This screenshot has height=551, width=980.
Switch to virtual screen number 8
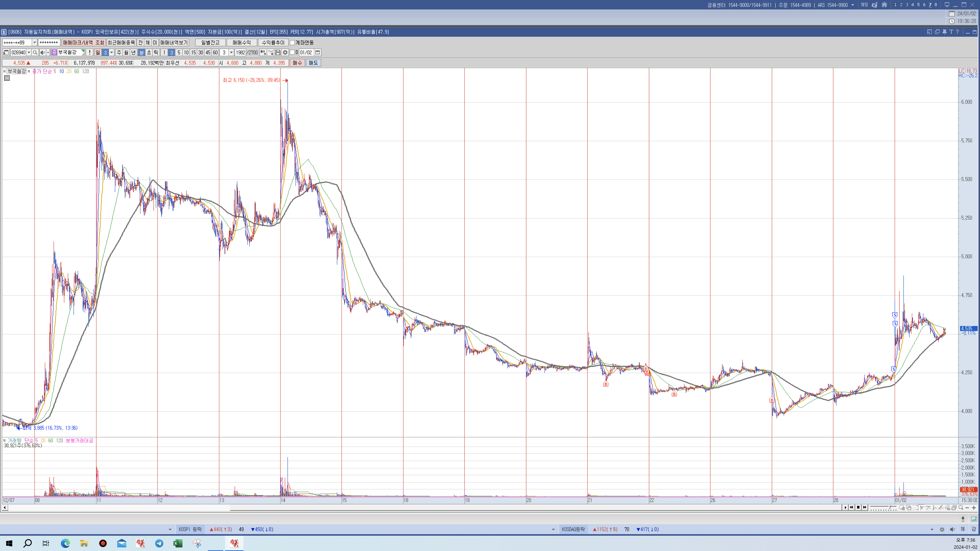[x=936, y=5]
